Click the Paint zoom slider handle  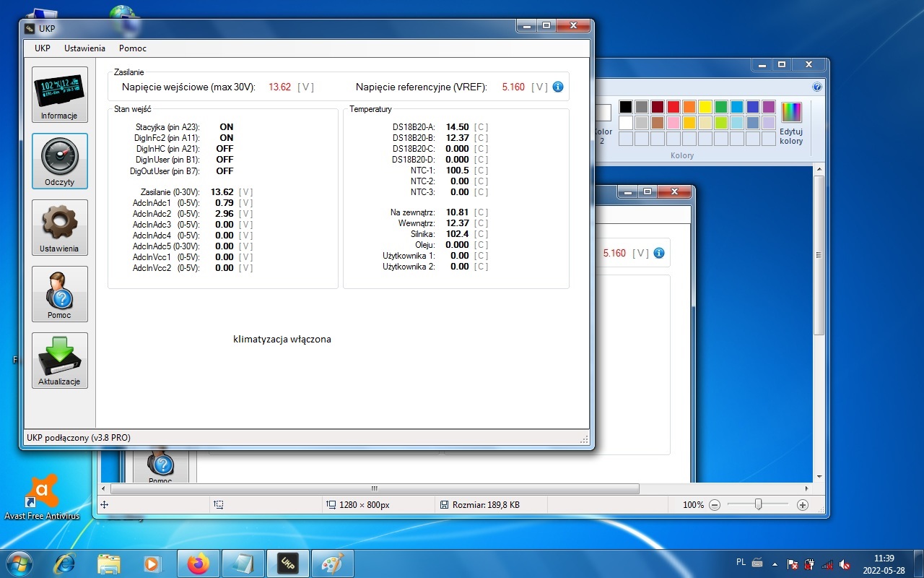tap(758, 504)
